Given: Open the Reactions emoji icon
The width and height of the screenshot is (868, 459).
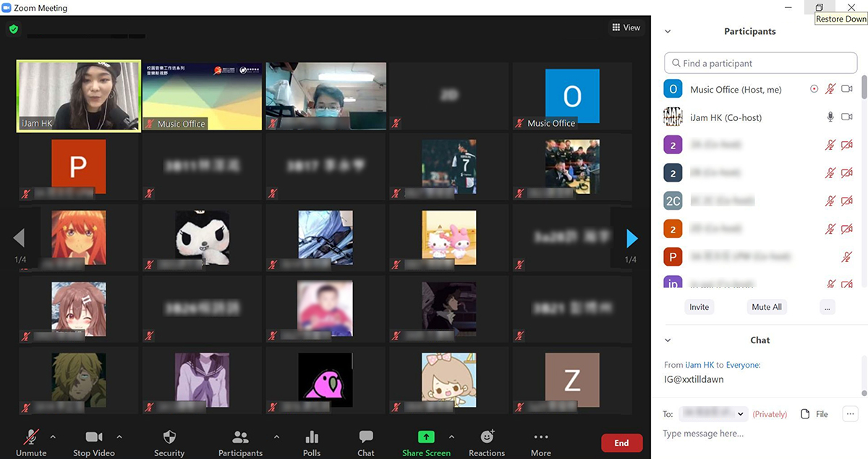Looking at the screenshot, I should [x=487, y=437].
